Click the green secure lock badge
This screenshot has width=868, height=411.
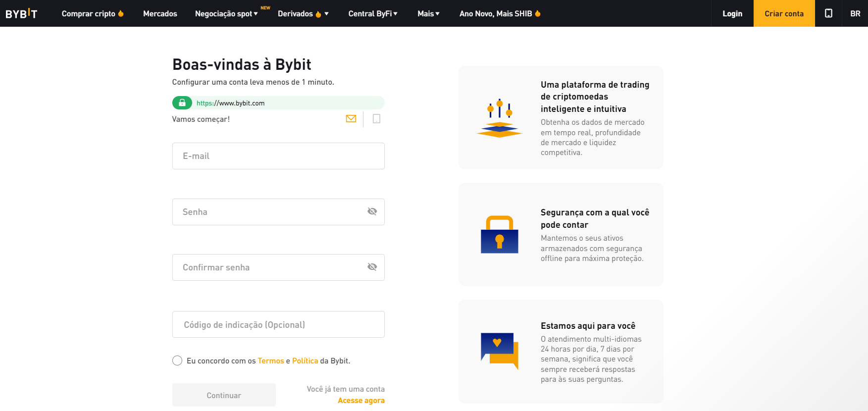tap(182, 103)
